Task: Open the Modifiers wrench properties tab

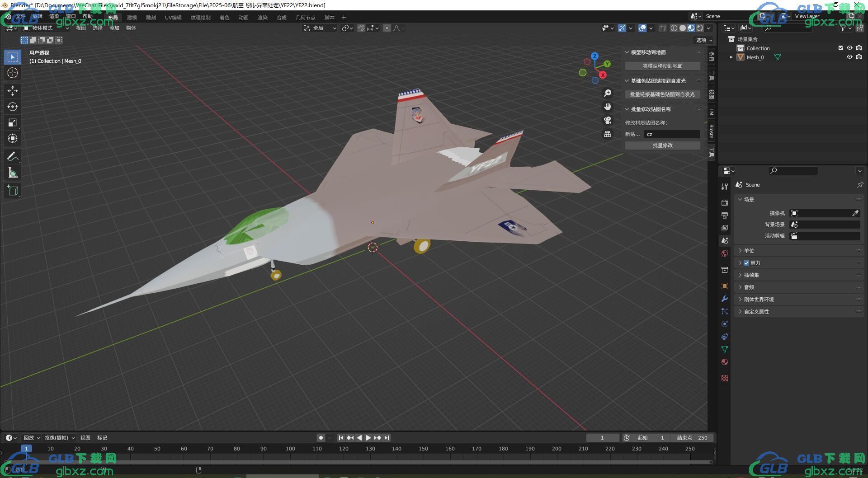Action: (725, 299)
